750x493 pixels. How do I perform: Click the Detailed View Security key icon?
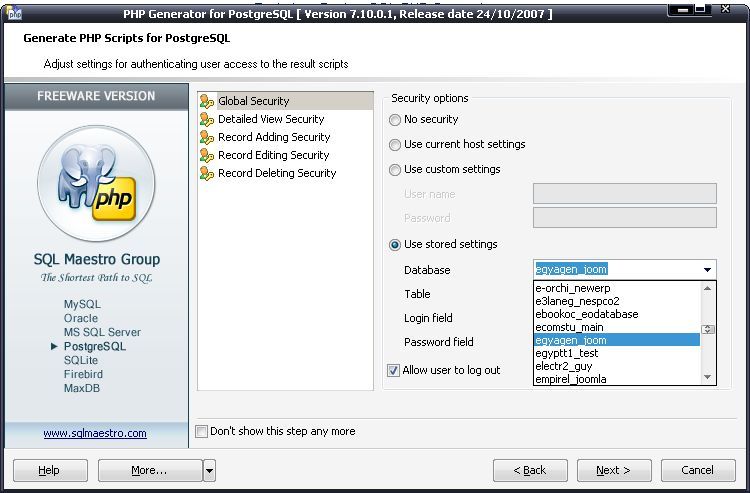[207, 119]
